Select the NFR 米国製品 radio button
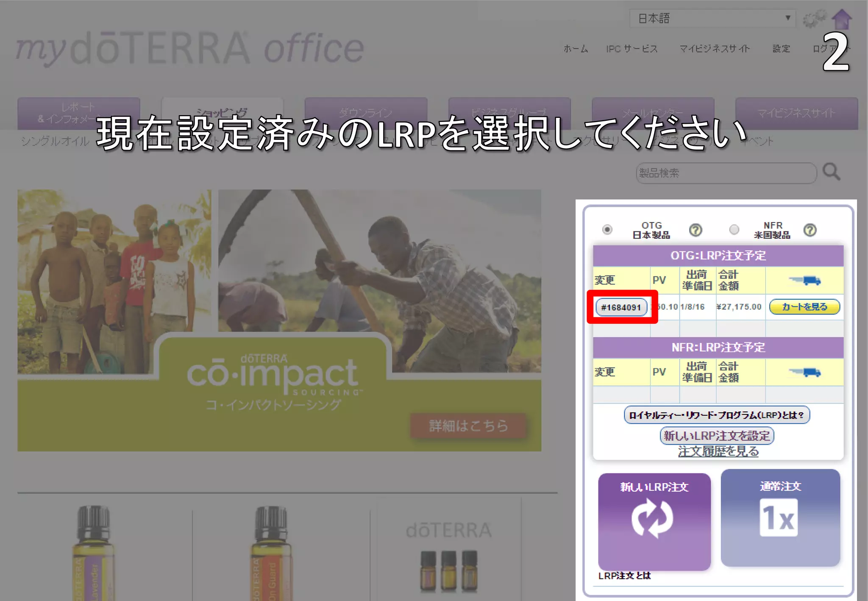The image size is (868, 601). [734, 229]
